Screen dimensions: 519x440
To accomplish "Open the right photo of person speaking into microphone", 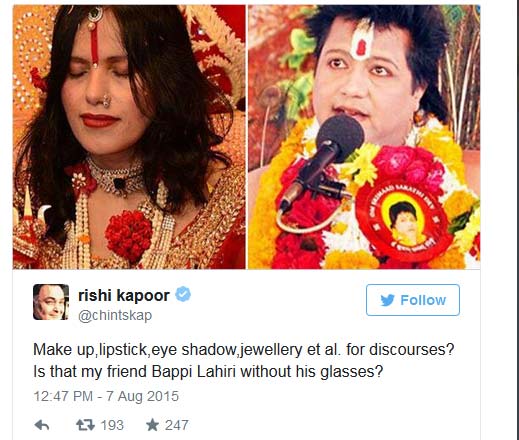I will click(364, 137).
